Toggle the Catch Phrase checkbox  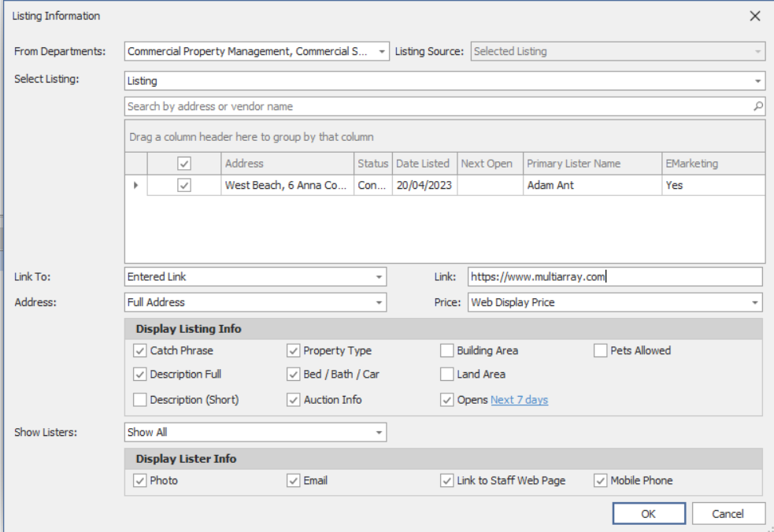(x=139, y=350)
